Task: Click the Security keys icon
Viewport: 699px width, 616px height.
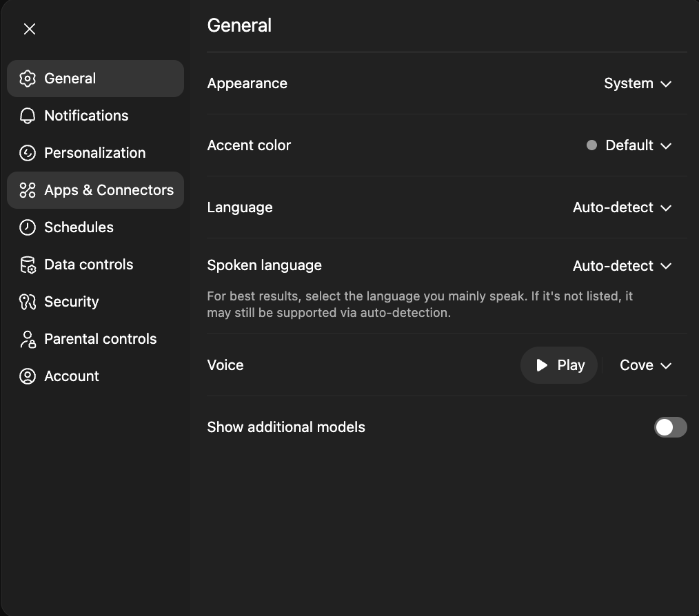Action: 28,302
